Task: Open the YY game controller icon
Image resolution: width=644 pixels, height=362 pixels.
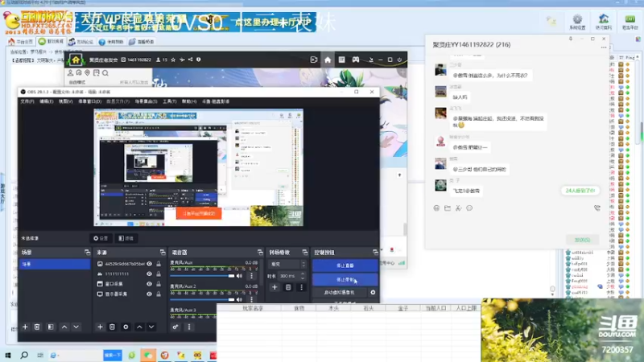Action: click(356, 60)
